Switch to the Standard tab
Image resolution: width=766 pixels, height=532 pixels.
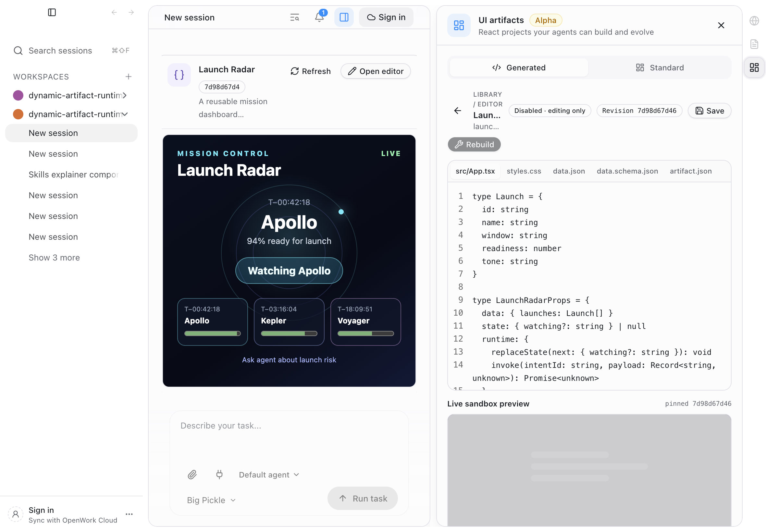(x=660, y=68)
